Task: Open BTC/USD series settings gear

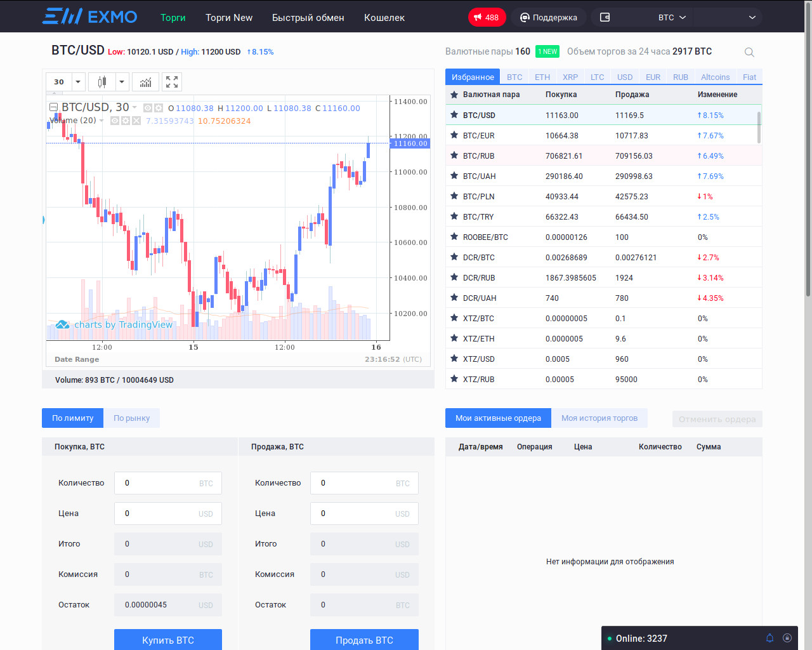Action: point(159,108)
